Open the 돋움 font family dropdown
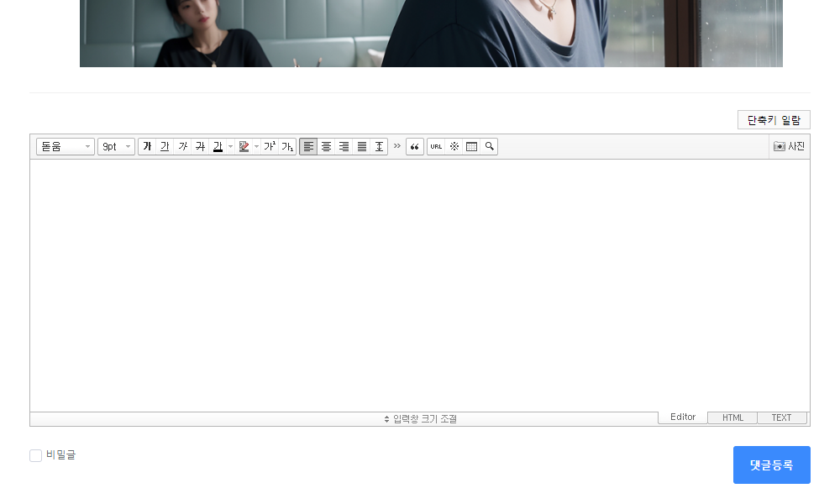840x504 pixels. pyautogui.click(x=66, y=146)
